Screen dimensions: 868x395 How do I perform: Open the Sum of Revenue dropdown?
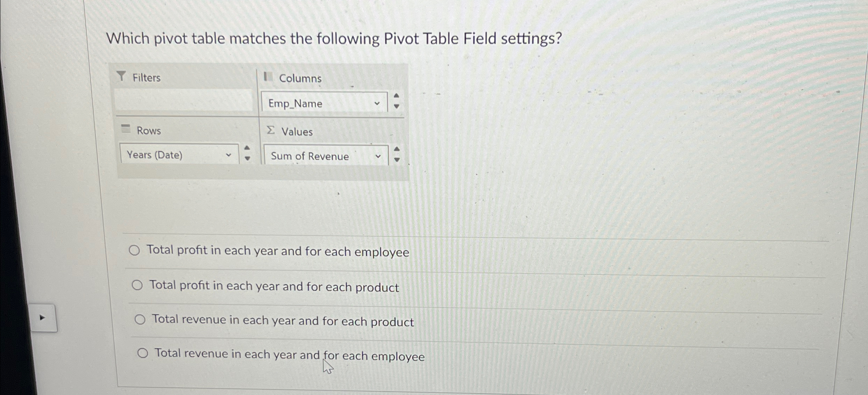coord(378,156)
